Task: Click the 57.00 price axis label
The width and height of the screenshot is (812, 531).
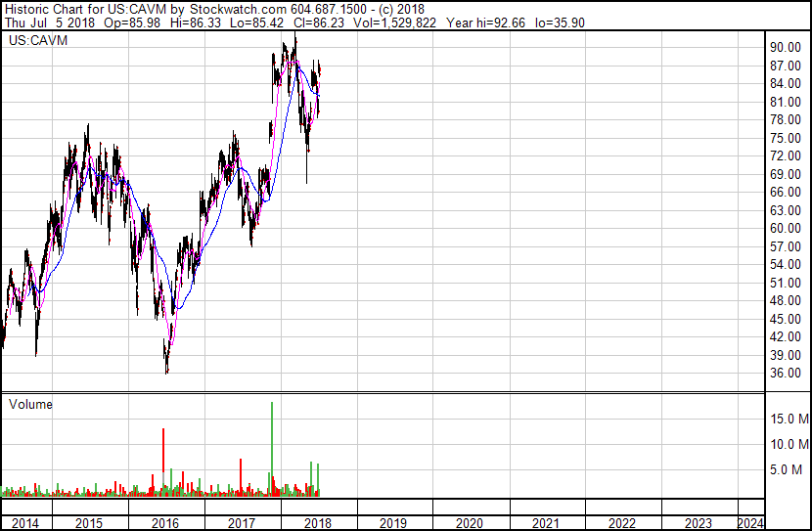Action: tap(786, 246)
